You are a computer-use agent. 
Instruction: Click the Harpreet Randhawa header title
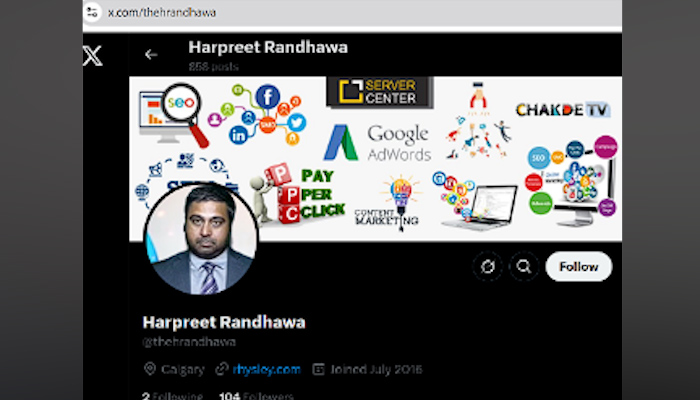(x=268, y=47)
